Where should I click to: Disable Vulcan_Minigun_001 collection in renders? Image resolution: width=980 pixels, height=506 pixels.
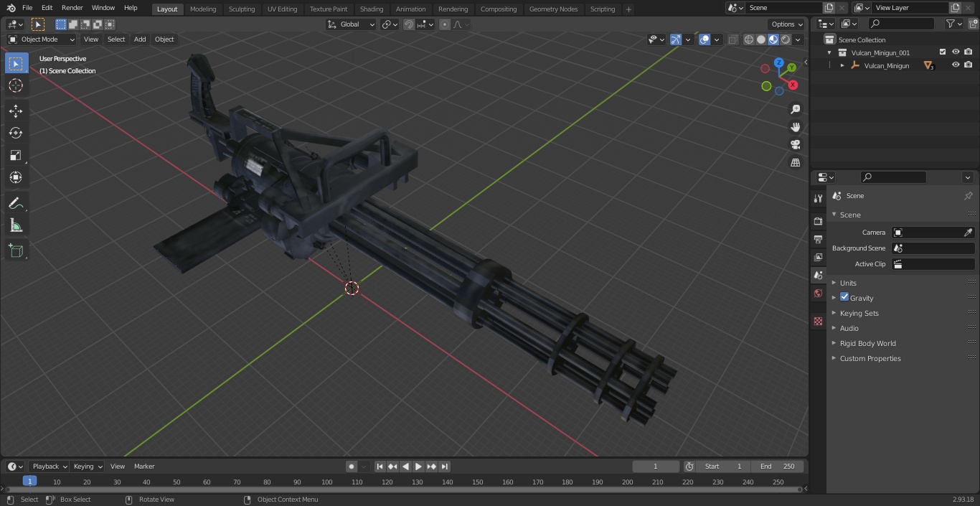tap(969, 52)
